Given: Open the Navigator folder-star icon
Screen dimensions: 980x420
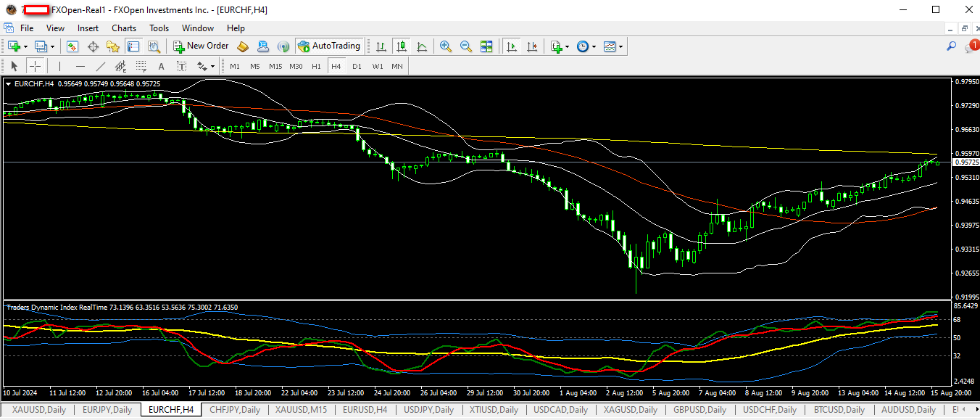Looking at the screenshot, I should (113, 46).
